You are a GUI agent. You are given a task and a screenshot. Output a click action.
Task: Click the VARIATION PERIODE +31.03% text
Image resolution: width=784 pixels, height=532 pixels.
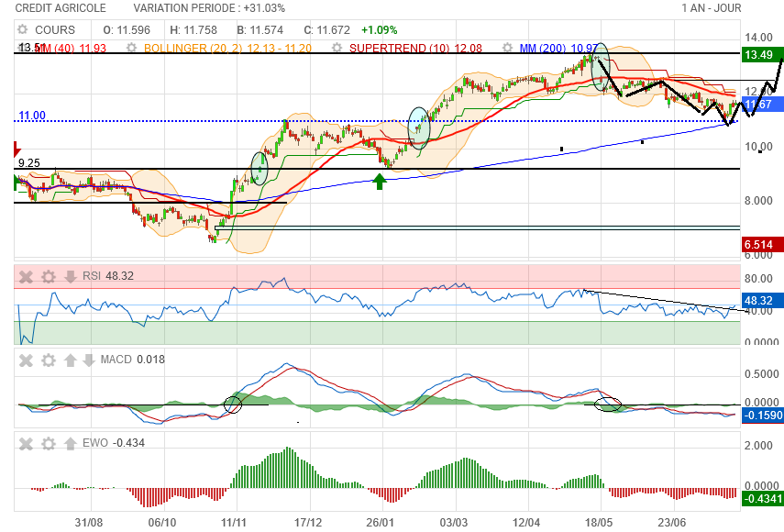point(209,8)
